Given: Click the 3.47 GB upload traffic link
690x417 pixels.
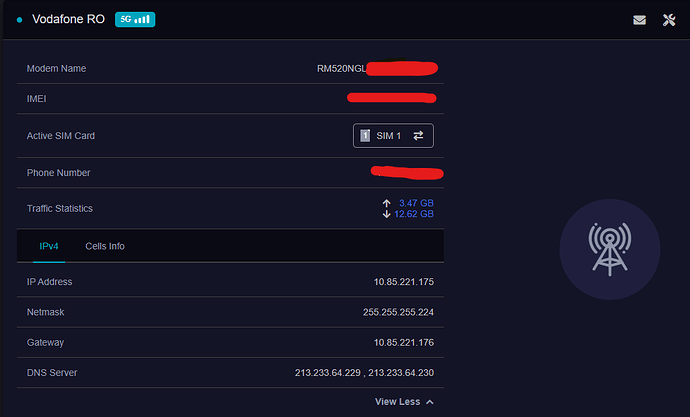Looking at the screenshot, I should [x=416, y=203].
